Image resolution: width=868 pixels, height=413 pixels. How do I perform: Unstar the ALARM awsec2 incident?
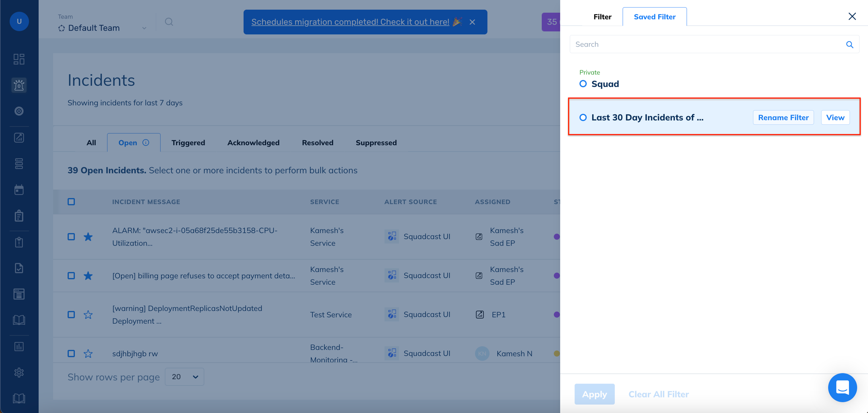pyautogui.click(x=88, y=237)
